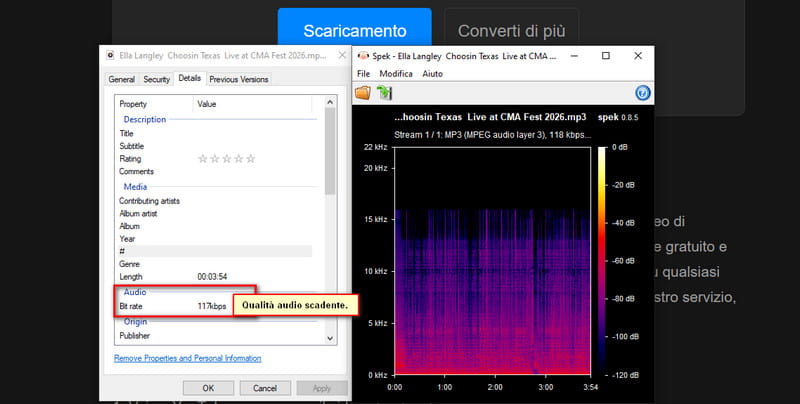
Task: Select the Genre property row
Action: click(x=214, y=264)
